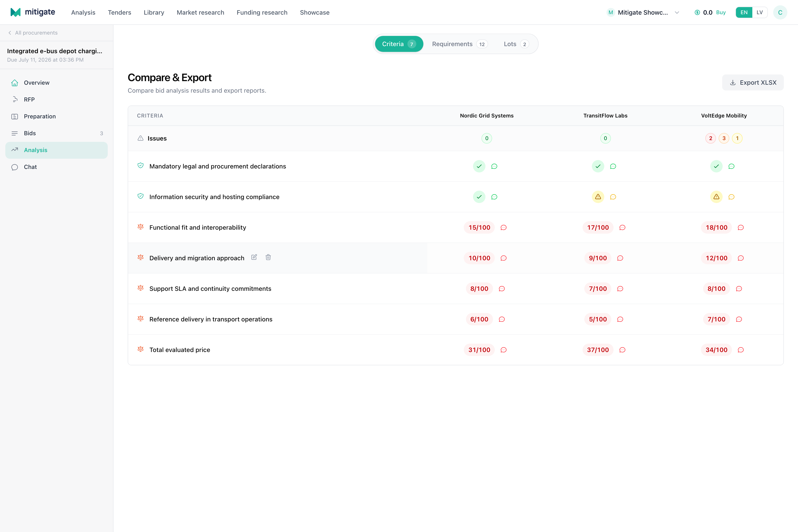Click VoltEdge red issues badge 2
This screenshot has width=798, height=532.
point(710,138)
